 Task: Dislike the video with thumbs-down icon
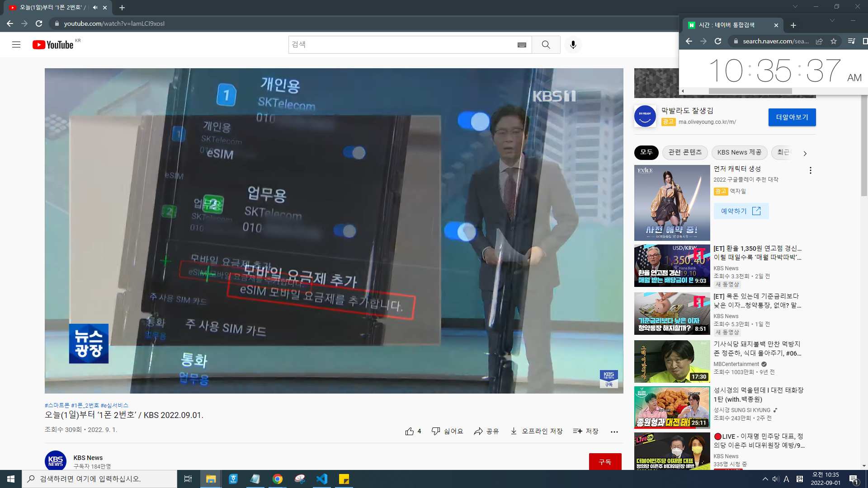tap(436, 432)
